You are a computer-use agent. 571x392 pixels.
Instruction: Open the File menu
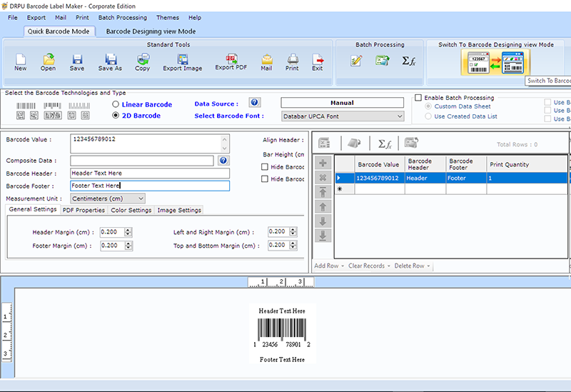[x=13, y=17]
